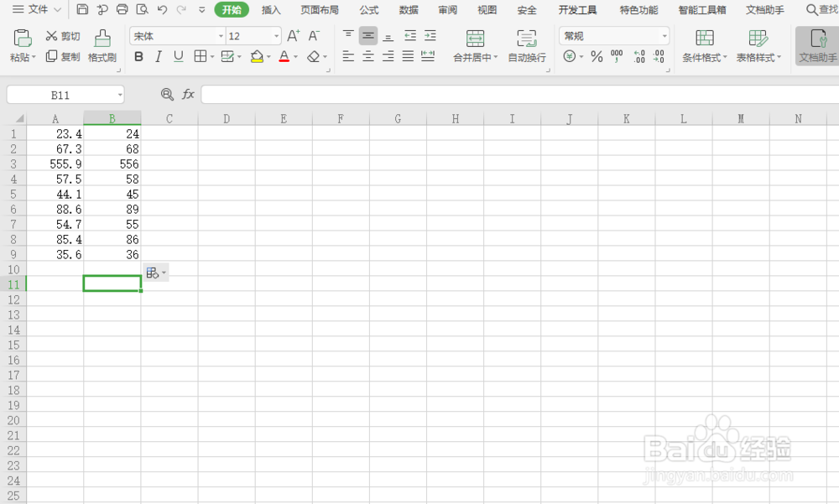Click the Undo arrow icon
This screenshot has height=504, width=839.
coord(162,9)
